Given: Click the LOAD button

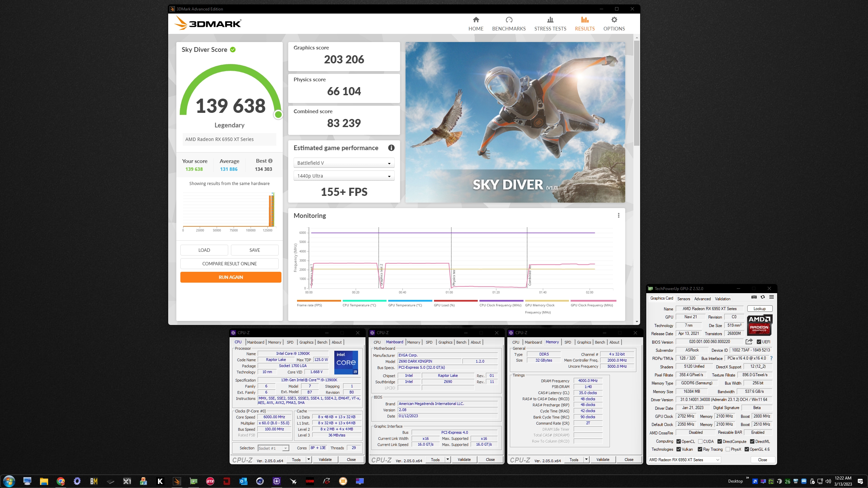Looking at the screenshot, I should pos(204,250).
